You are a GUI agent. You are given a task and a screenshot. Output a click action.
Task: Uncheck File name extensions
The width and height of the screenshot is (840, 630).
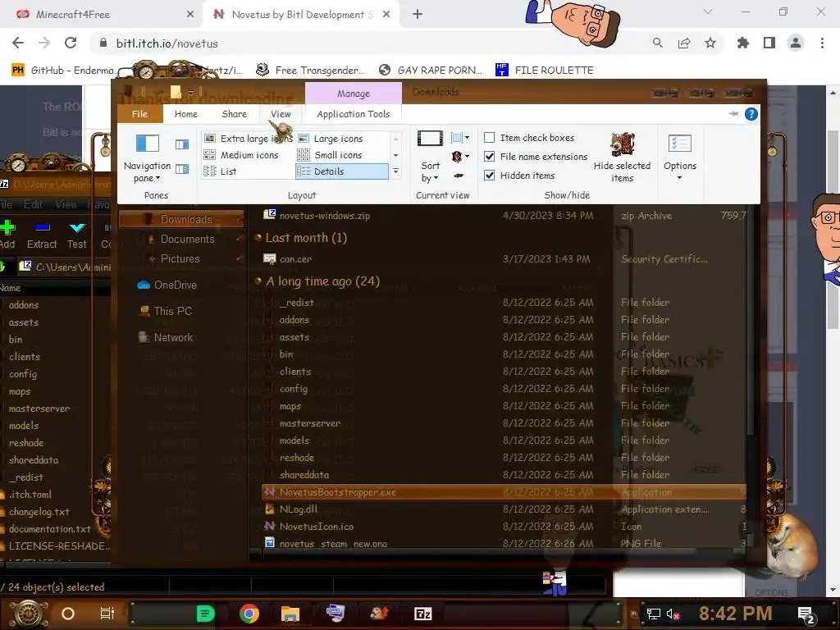tap(536, 157)
